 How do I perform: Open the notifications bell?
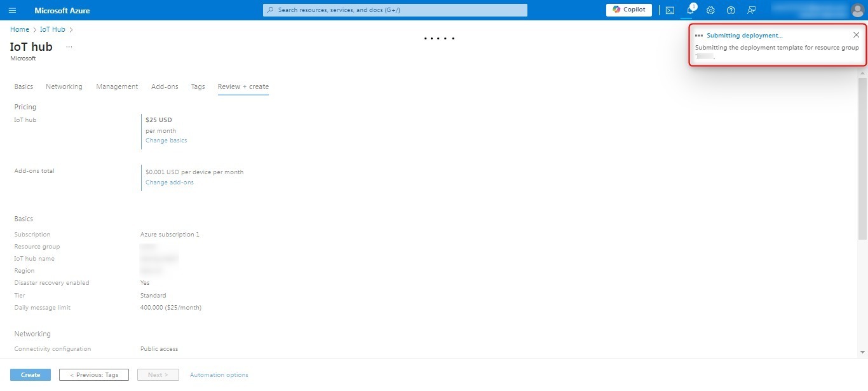coord(690,10)
